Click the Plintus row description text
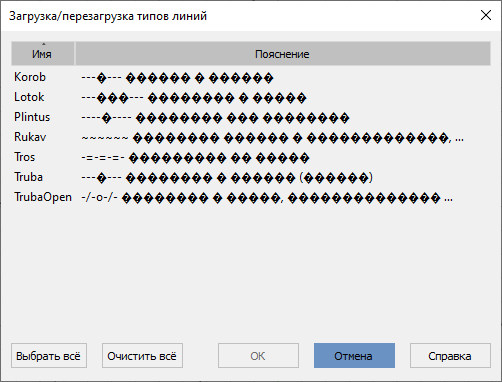 click(x=215, y=118)
